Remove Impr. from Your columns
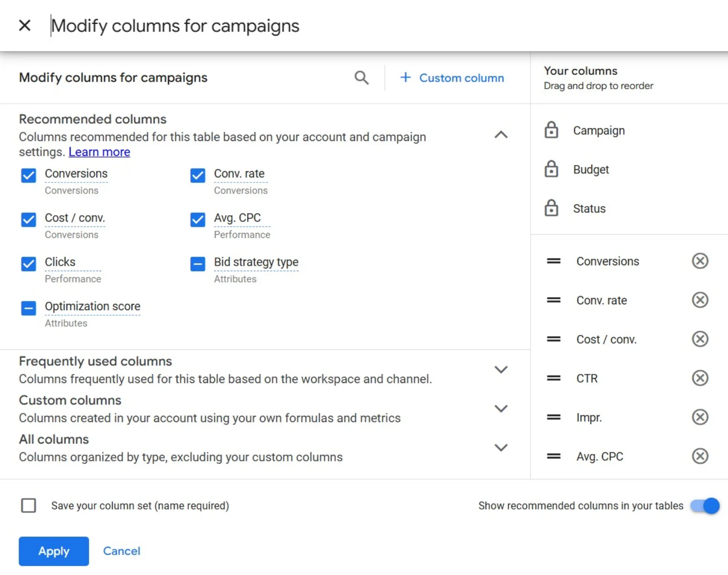 [700, 417]
